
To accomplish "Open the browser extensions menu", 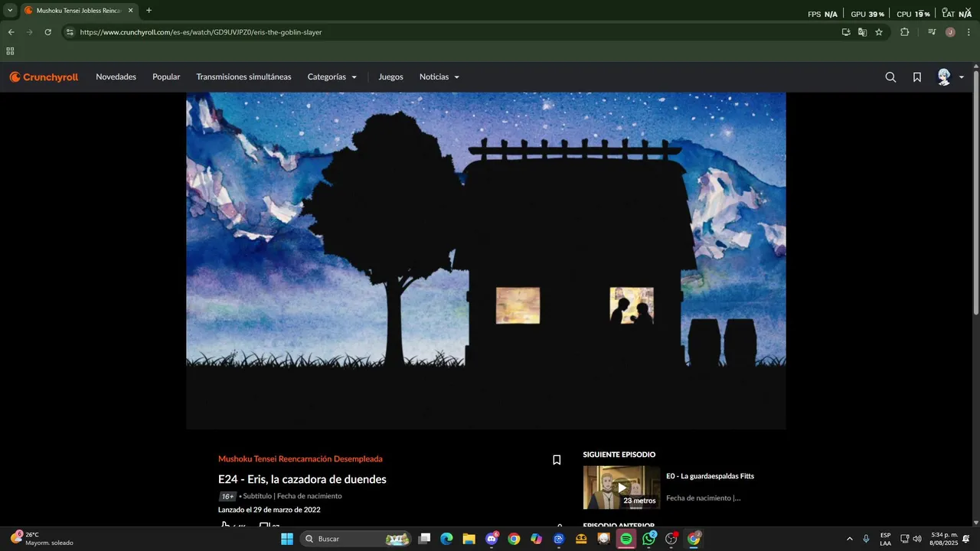I will pos(904,32).
